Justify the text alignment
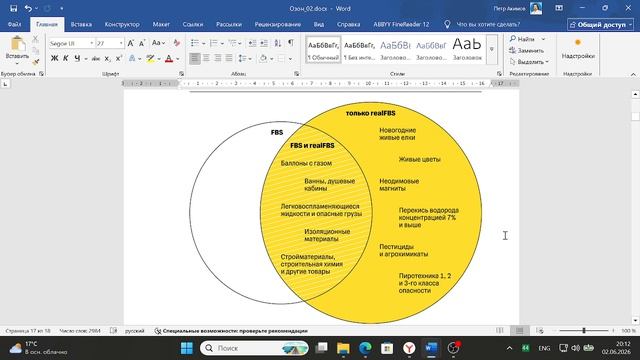Viewport: 640px width, 360px height. pos(229,58)
